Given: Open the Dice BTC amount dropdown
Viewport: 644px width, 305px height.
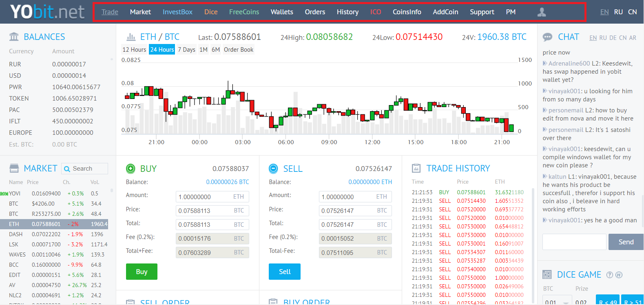Looking at the screenshot, I should pos(566,302).
